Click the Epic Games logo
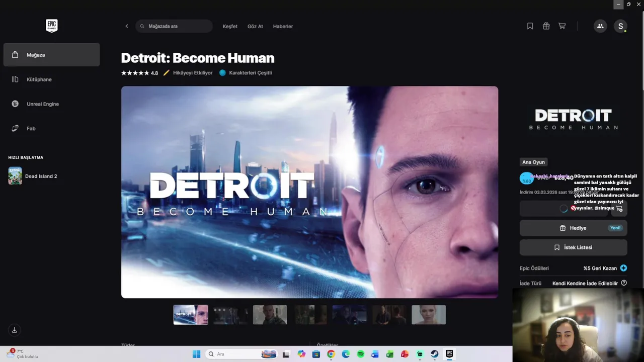 coord(51,26)
